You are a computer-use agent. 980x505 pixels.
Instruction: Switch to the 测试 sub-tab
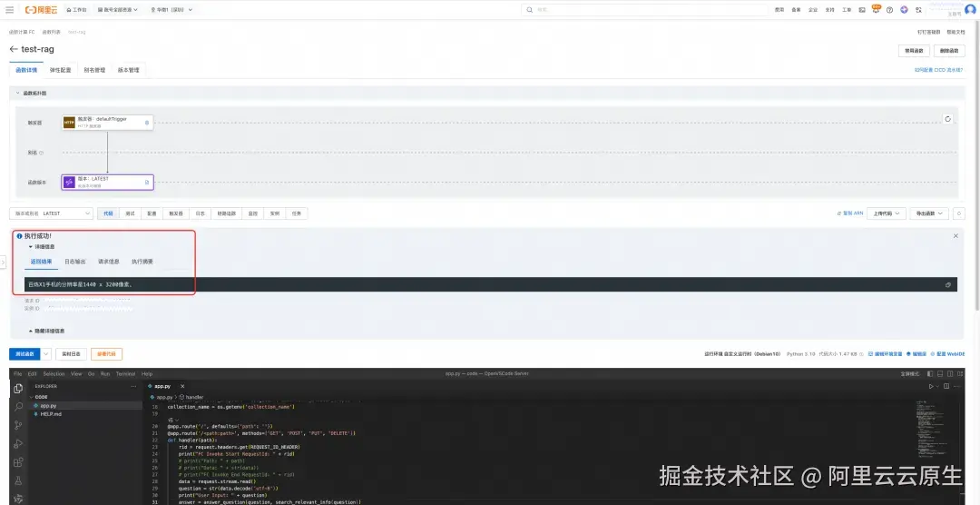coord(130,213)
